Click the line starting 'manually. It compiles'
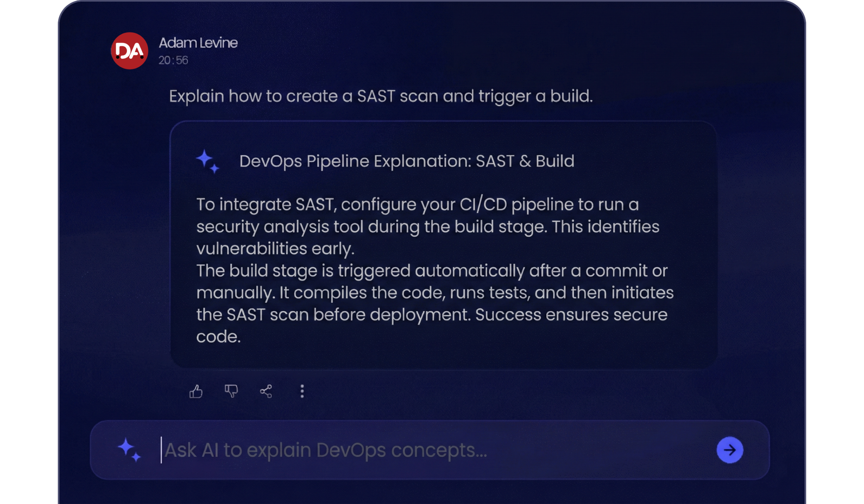 tap(435, 293)
